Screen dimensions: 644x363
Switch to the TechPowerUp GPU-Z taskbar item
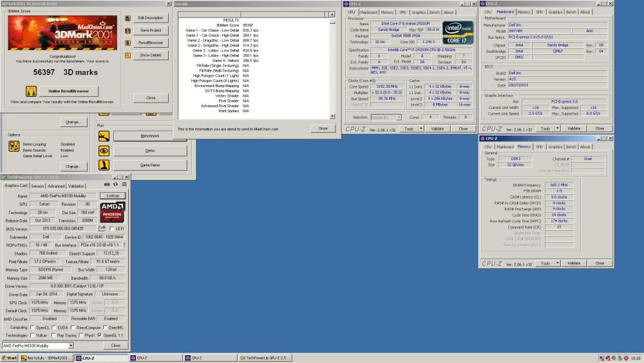(265, 358)
